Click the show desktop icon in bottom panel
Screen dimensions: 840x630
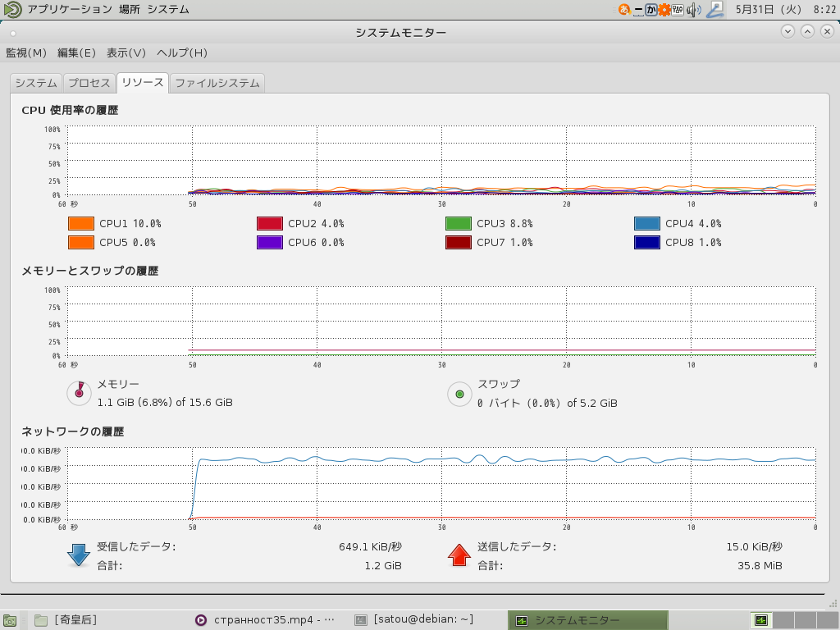pos(10,620)
